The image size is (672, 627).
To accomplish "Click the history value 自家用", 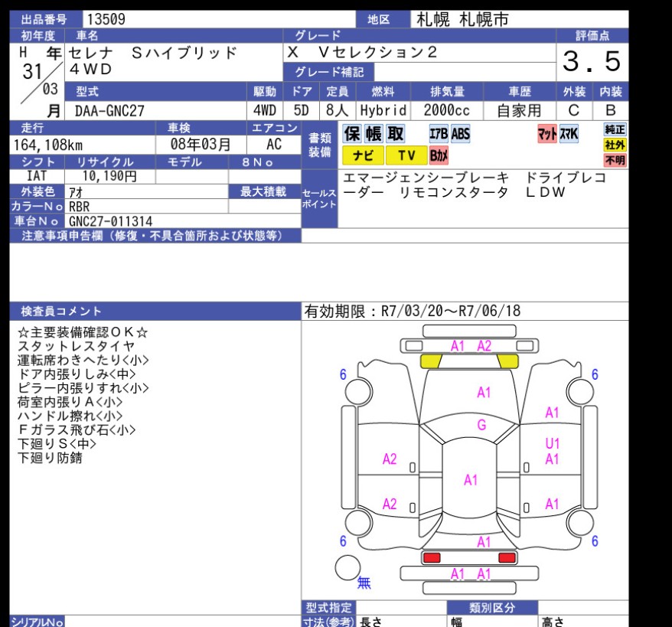I will pos(520,110).
